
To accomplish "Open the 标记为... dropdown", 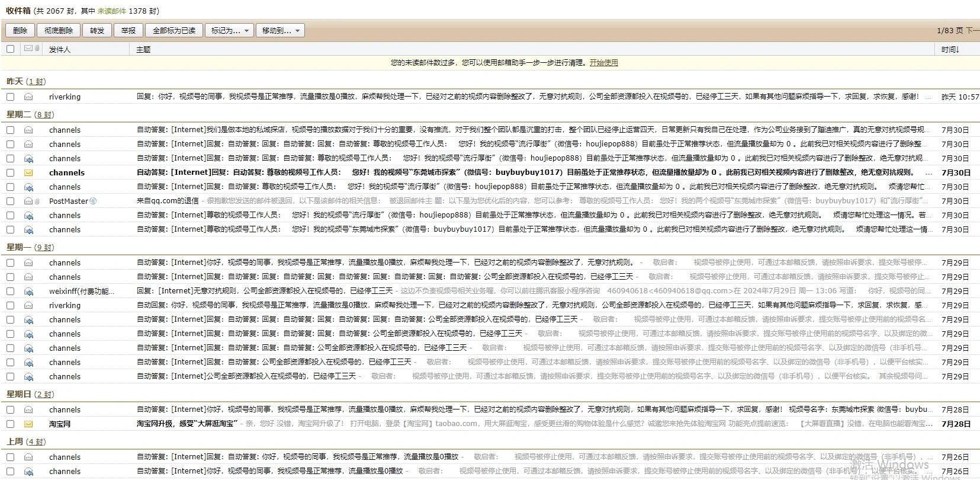I will point(230,30).
